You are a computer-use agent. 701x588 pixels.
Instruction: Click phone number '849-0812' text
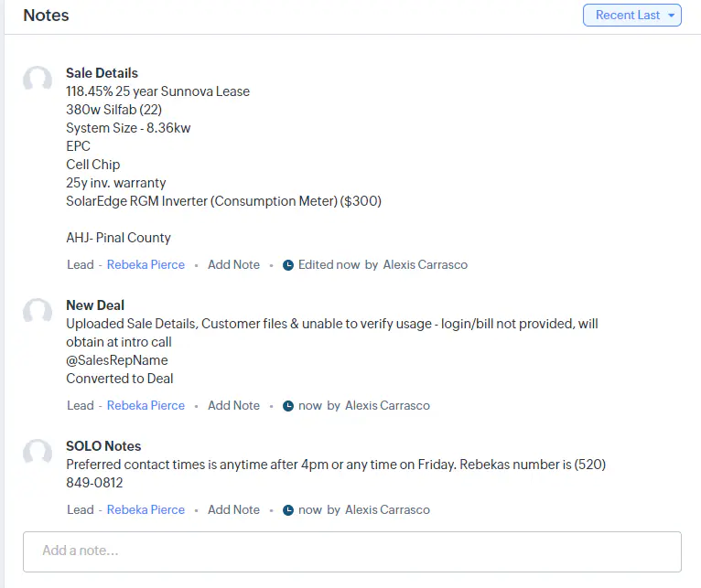94,483
